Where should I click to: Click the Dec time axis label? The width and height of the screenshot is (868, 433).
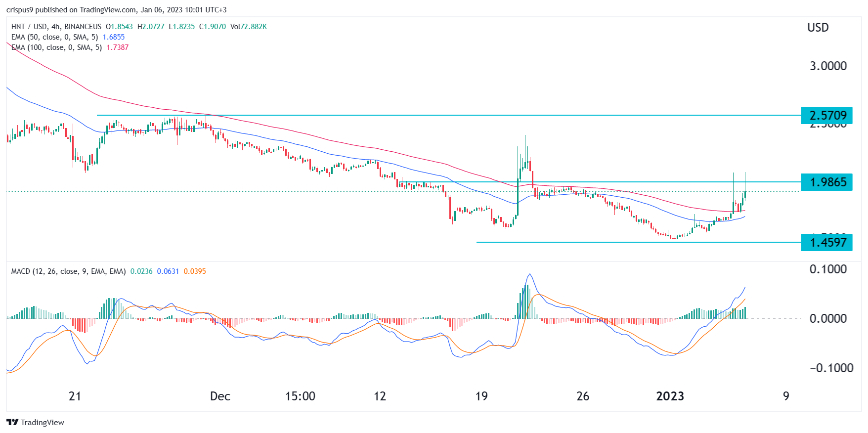click(220, 396)
